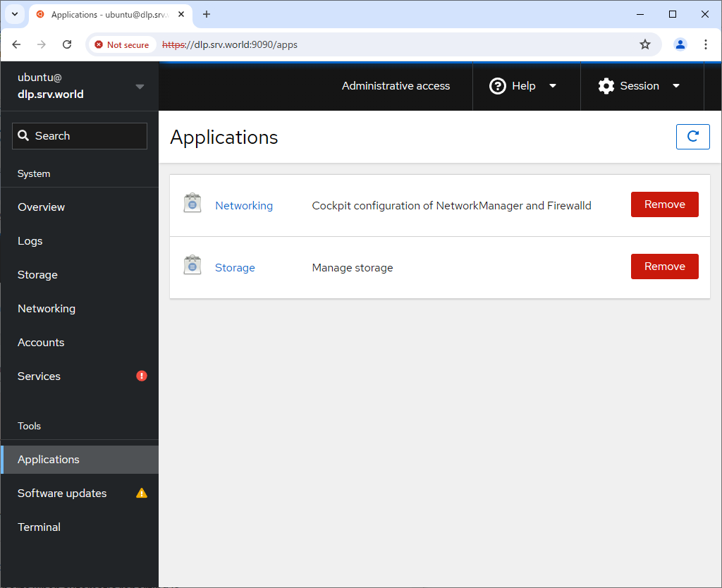722x588 pixels.
Task: Click the refresh applications list icon
Action: coord(692,137)
